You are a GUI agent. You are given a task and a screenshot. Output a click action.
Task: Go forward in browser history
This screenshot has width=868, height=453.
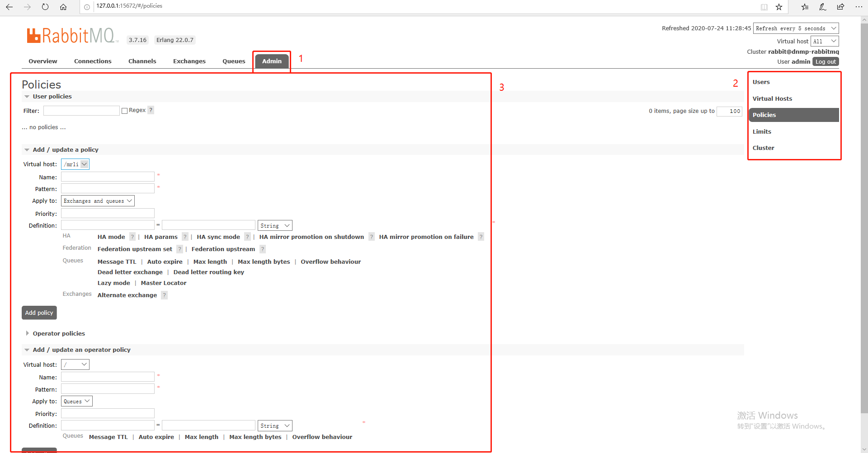27,7
